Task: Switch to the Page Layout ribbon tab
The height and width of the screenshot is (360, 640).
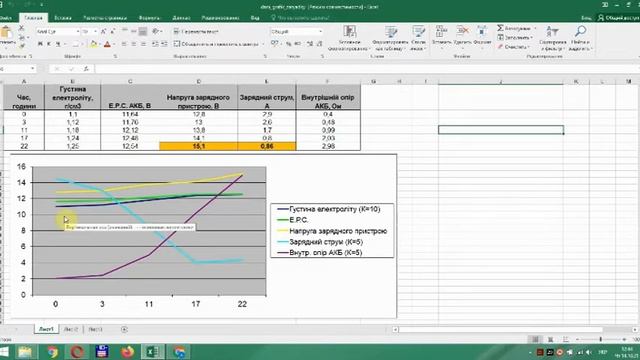Action: coord(104,18)
